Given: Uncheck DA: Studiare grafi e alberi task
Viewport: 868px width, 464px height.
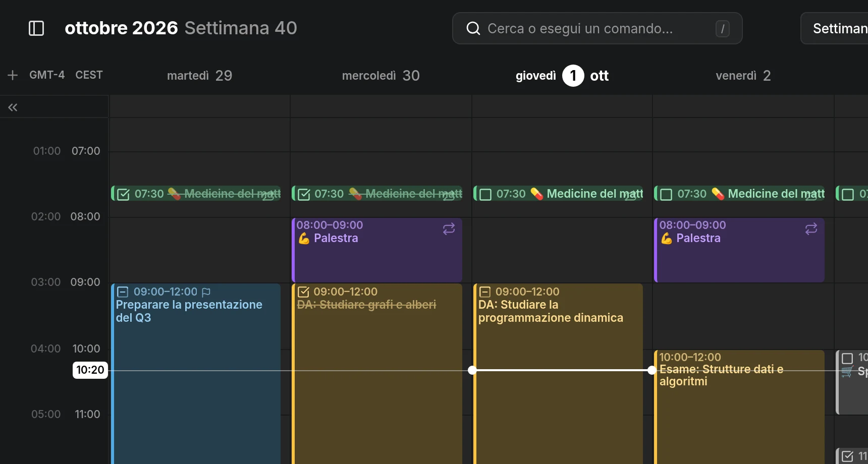Looking at the screenshot, I should [303, 292].
